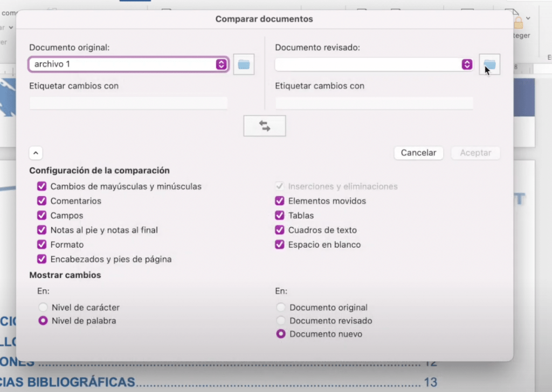This screenshot has width=552, height=392.
Task: Toggle the Comentarios checkbox
Action: pos(42,201)
